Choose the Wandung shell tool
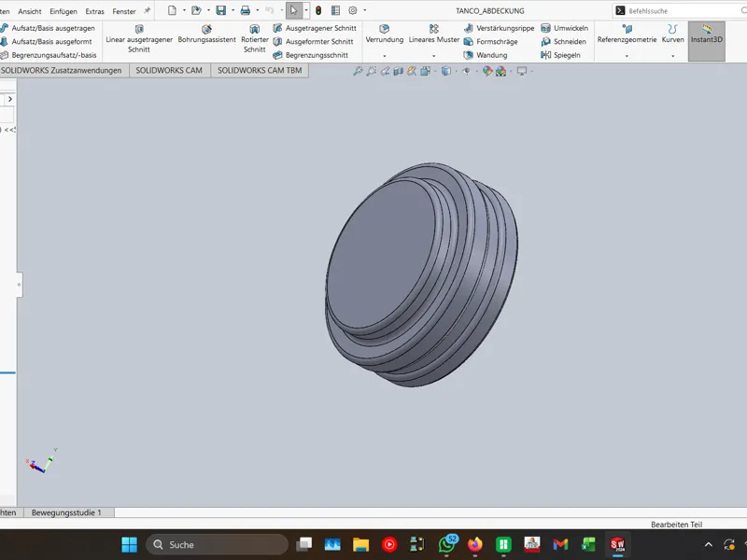Image resolution: width=747 pixels, height=560 pixels. (x=486, y=55)
